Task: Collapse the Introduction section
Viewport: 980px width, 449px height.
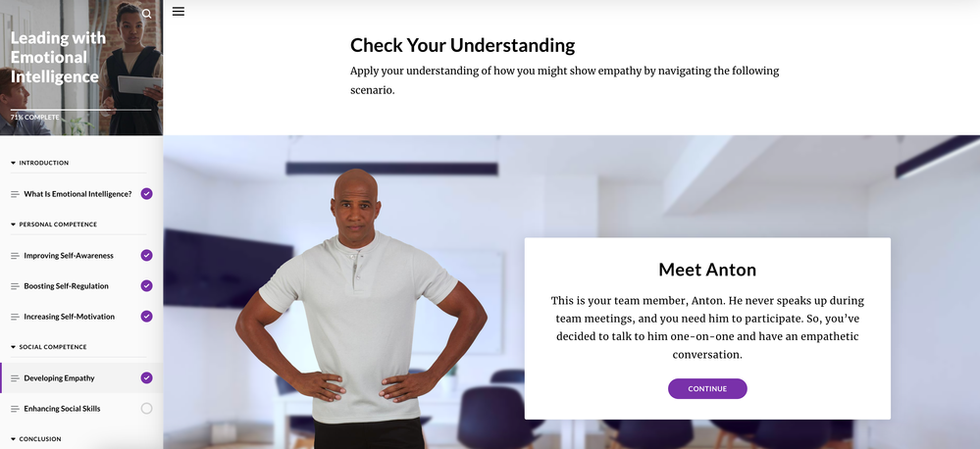Action: [40, 163]
